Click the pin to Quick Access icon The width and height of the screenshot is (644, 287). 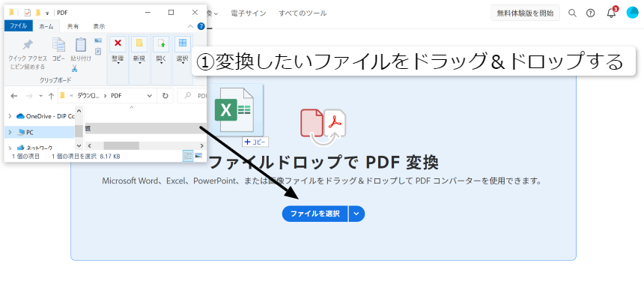(x=28, y=44)
